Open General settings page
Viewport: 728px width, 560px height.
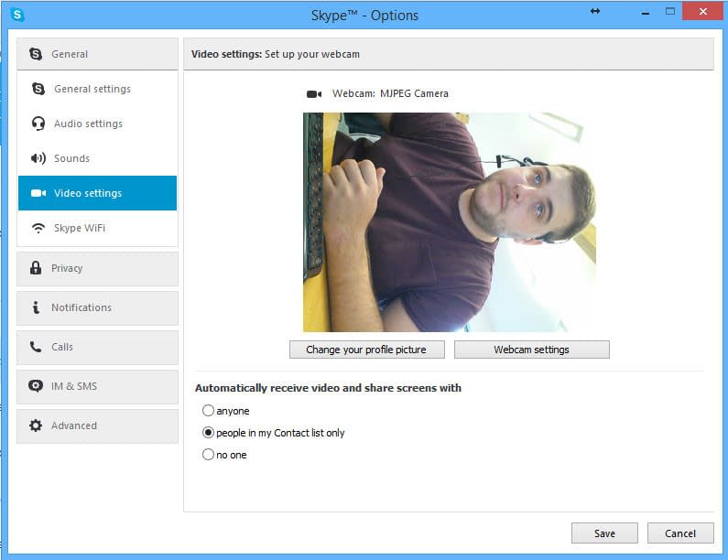point(97,89)
